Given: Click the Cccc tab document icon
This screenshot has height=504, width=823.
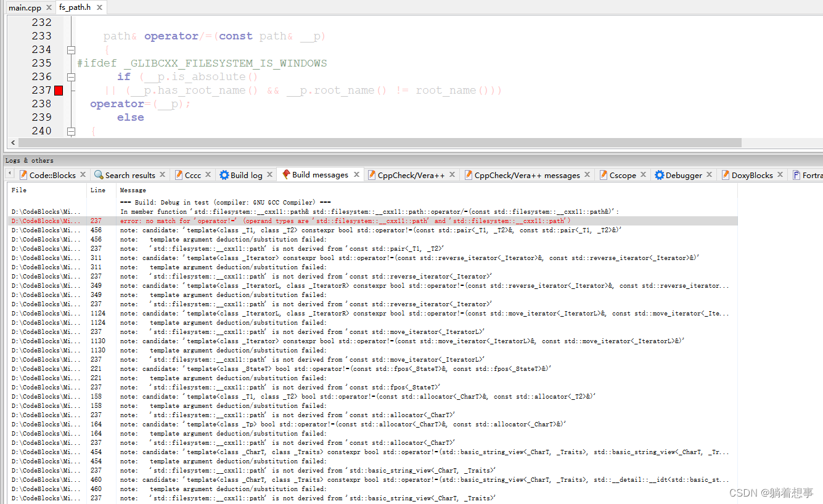Looking at the screenshot, I should click(179, 175).
